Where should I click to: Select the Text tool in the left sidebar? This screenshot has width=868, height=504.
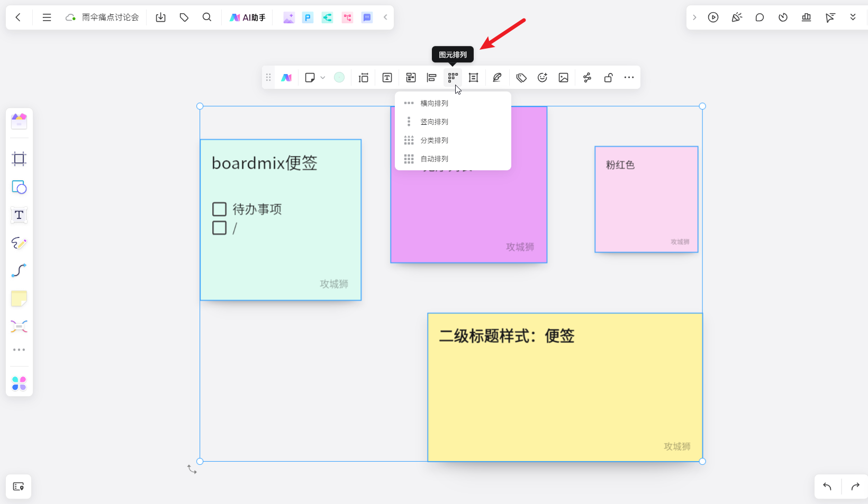tap(19, 215)
